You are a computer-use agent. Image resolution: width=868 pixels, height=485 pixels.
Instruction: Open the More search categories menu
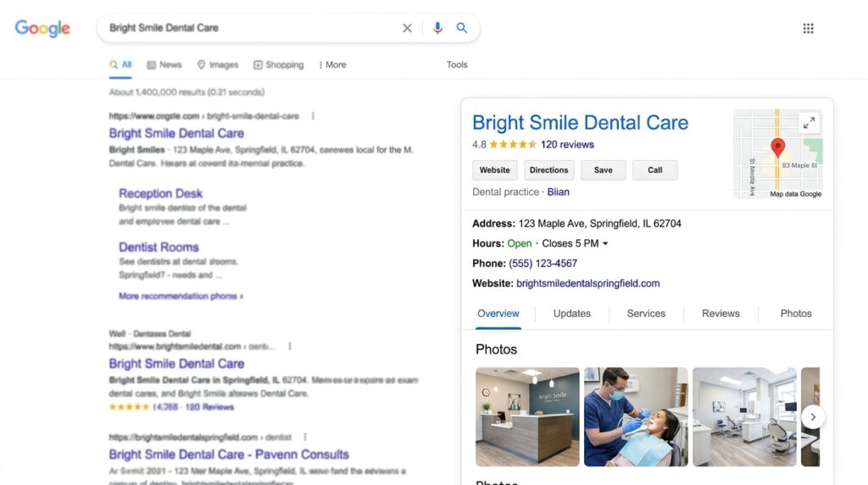pyautogui.click(x=332, y=64)
